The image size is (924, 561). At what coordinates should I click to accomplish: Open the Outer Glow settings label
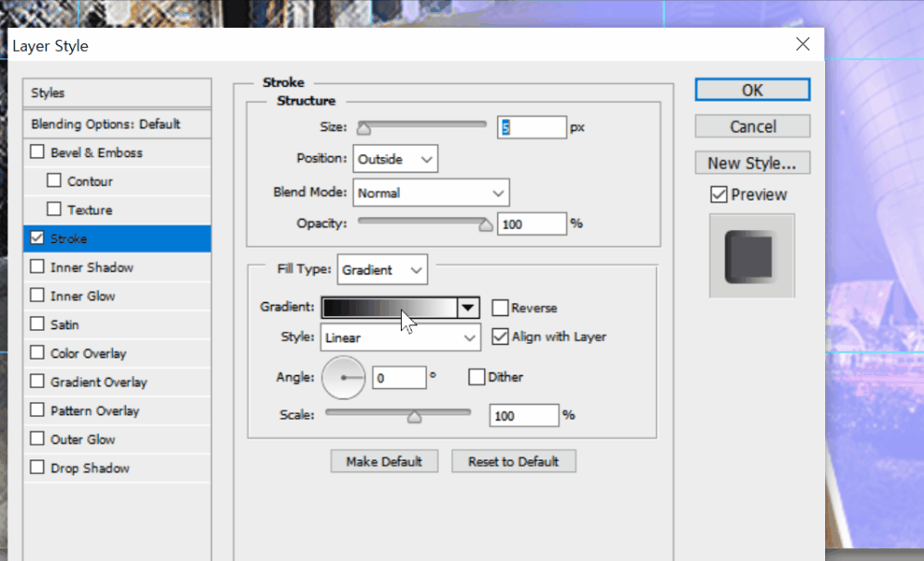tap(83, 439)
